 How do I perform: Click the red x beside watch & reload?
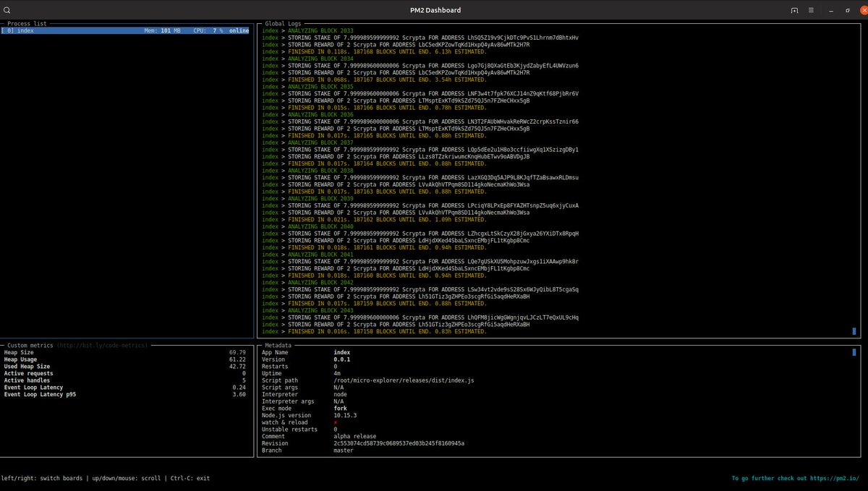click(x=336, y=422)
